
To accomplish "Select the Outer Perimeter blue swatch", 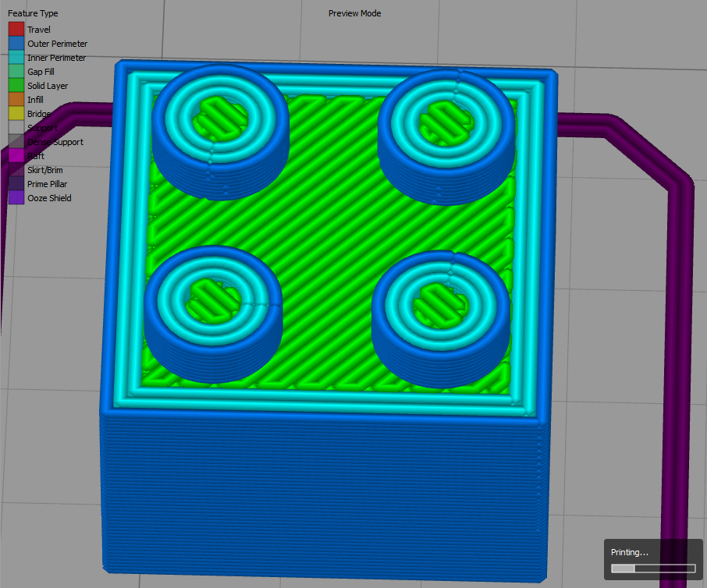I will (16, 44).
